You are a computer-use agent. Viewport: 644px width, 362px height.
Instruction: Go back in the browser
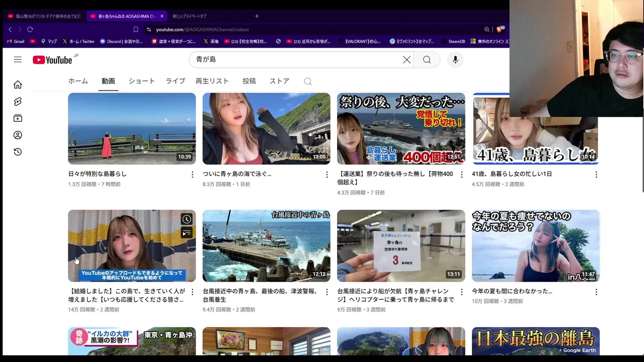pos(10,30)
